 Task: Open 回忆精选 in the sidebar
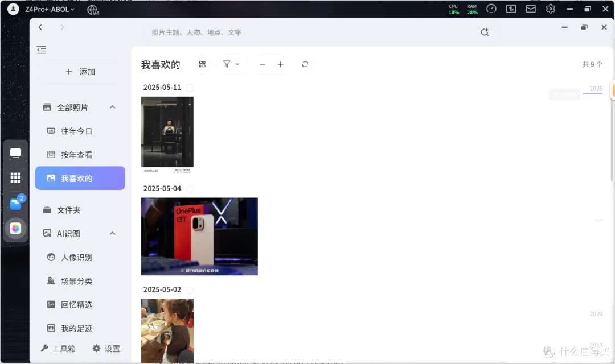76,305
